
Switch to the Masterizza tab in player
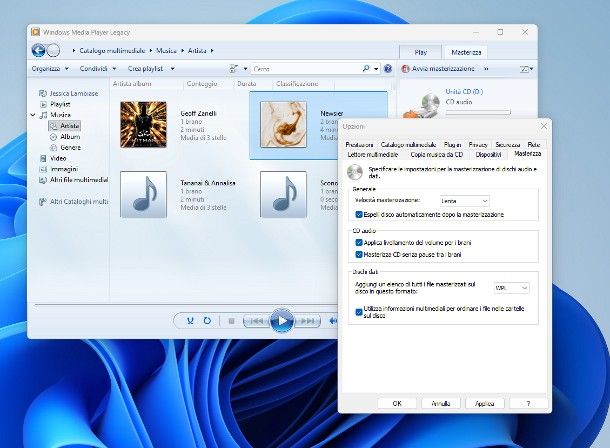466,52
